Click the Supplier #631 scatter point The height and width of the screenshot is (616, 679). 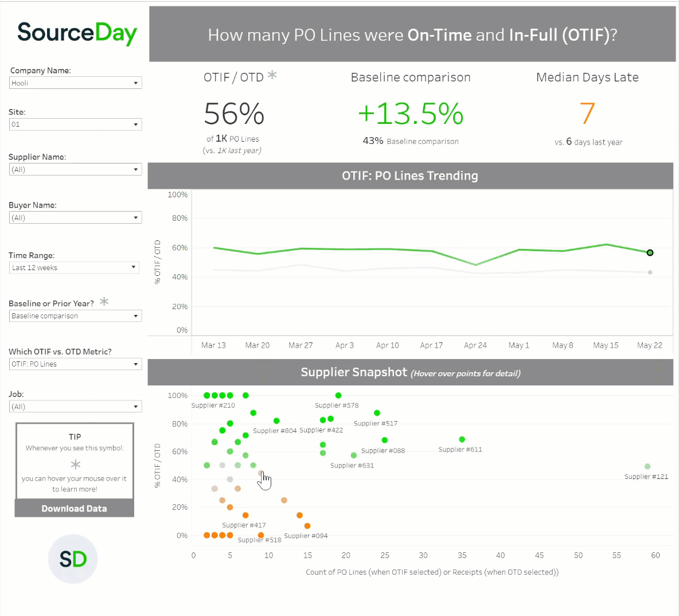coord(354,455)
